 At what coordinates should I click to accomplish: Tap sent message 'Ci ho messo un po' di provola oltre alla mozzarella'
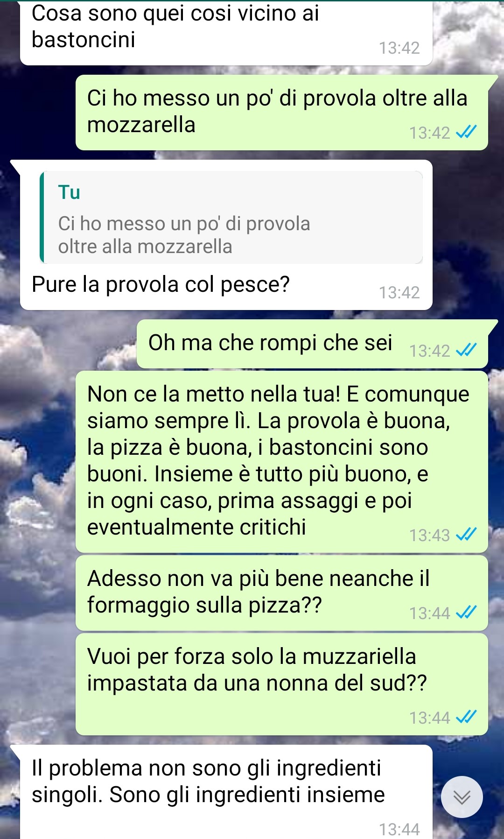282,113
